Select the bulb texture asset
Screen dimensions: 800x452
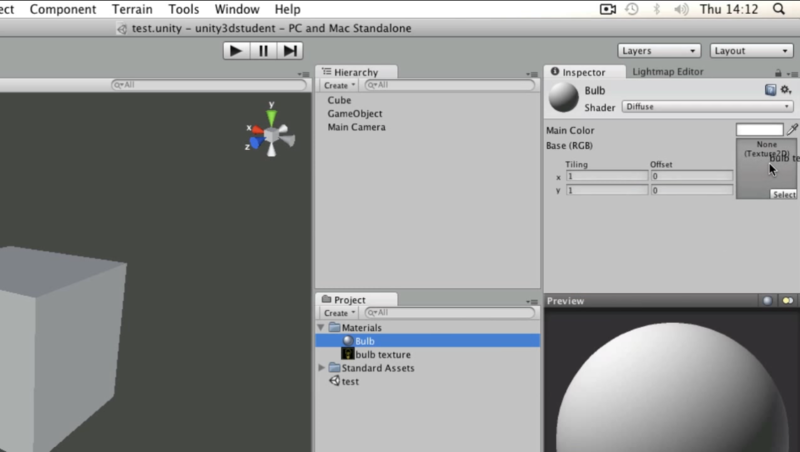click(x=383, y=354)
